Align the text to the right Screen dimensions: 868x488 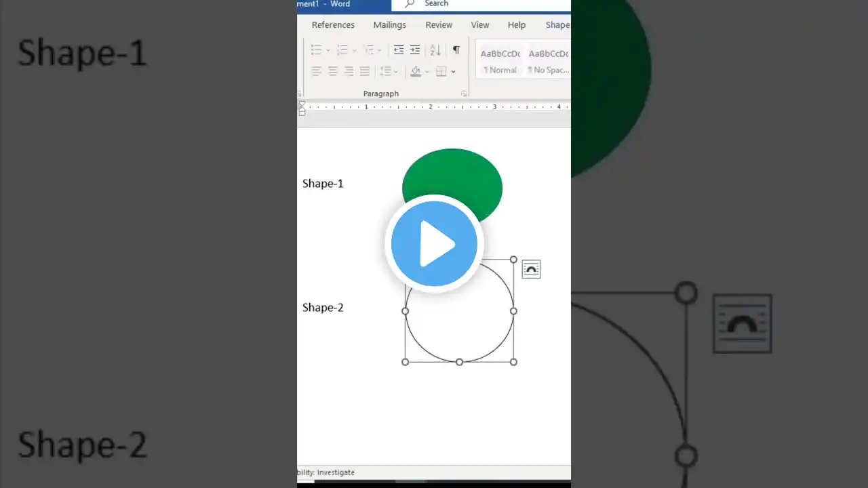pyautogui.click(x=349, y=71)
